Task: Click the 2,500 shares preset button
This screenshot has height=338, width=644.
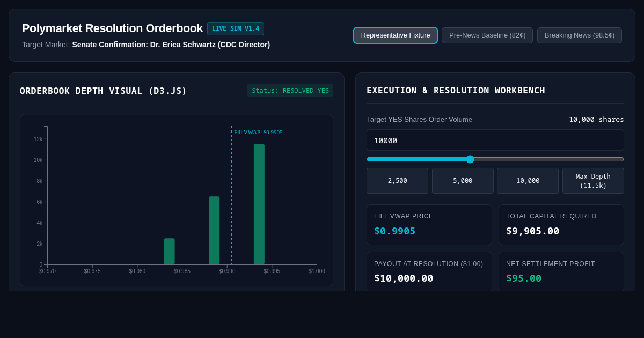Action: pos(397,181)
